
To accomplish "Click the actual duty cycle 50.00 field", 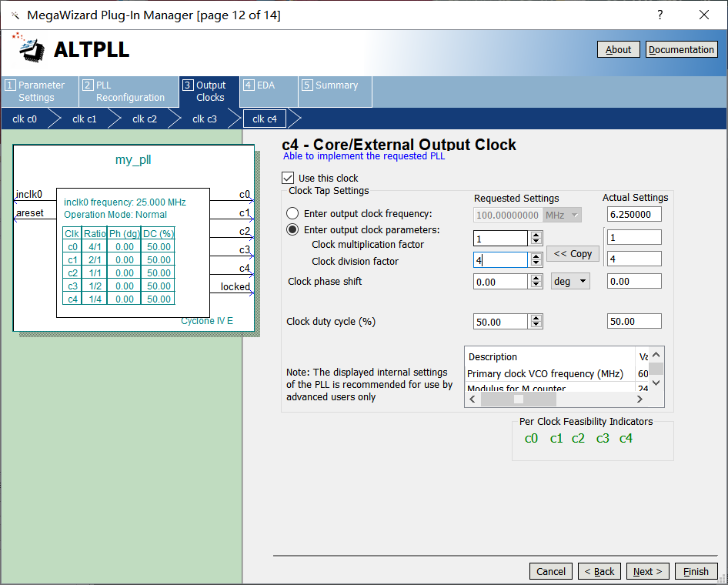I will [634, 321].
